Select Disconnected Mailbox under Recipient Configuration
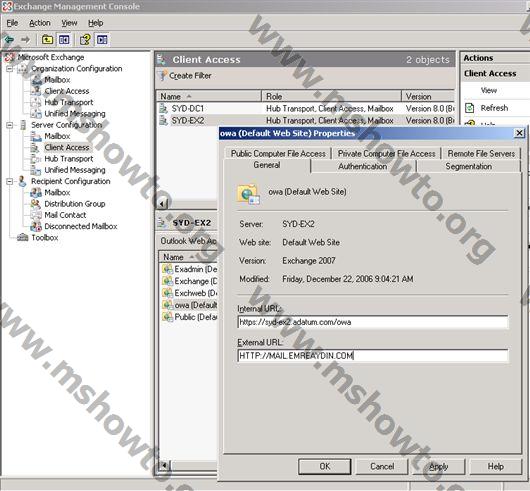This screenshot has width=530, height=491. click(x=81, y=226)
